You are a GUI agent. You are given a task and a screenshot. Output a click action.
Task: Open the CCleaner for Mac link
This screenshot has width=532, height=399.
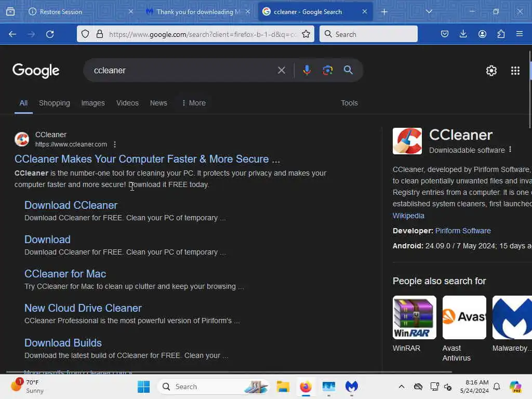click(x=65, y=274)
